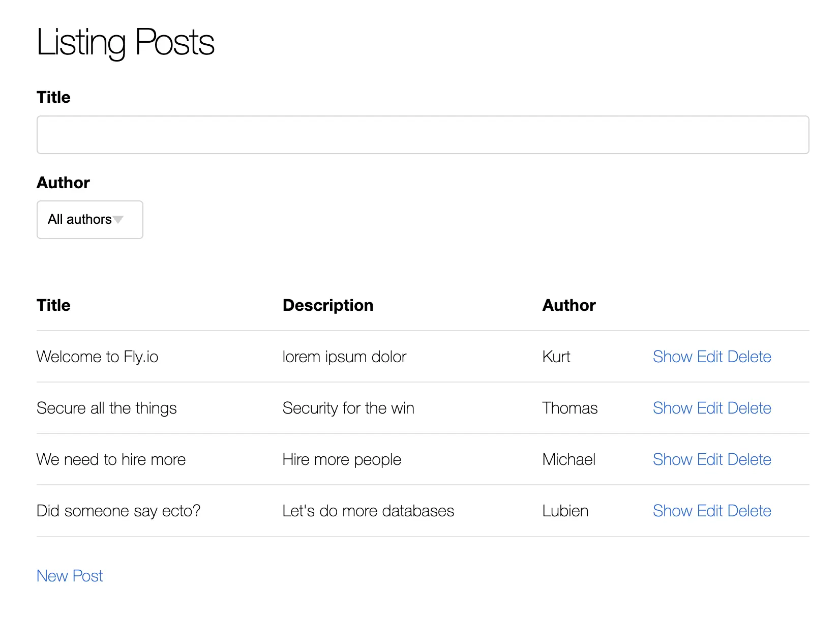Click the Title search input field
This screenshot has height=644, width=840.
pos(422,135)
